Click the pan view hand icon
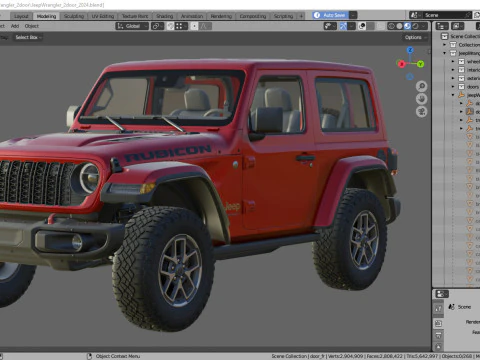 coord(422,99)
